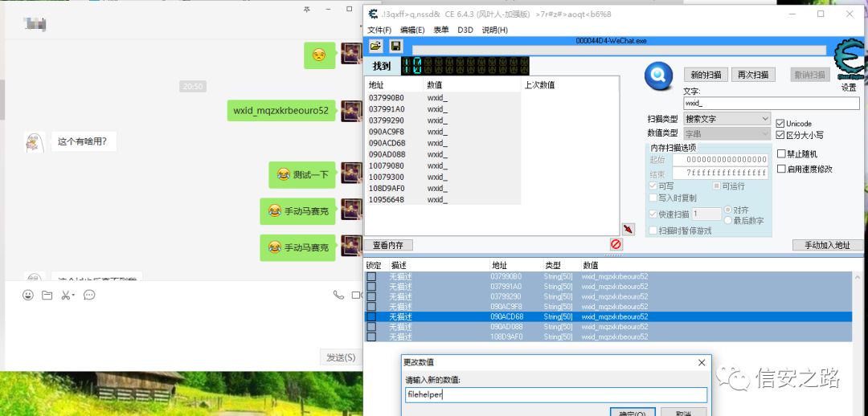Click the 文字 search text field containing wxid_
The width and height of the screenshot is (868, 416).
(772, 103)
